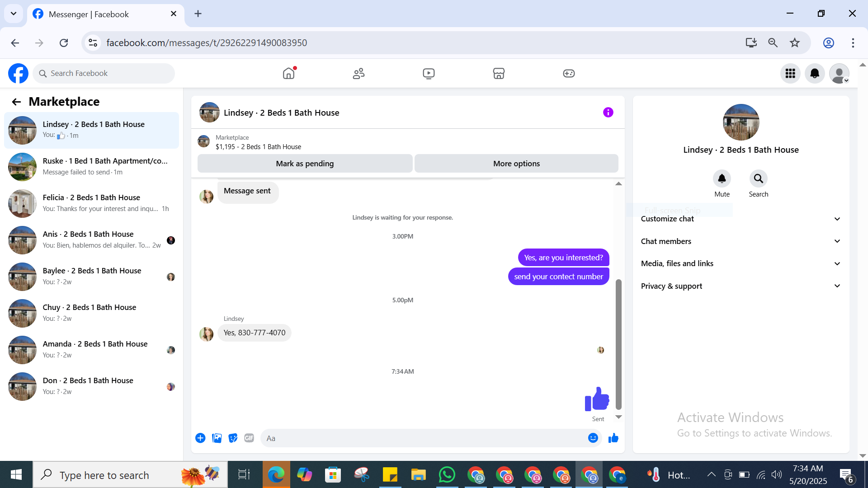Screen dimensions: 868x488
Task: Open the emoji picker in message box
Action: click(593, 438)
